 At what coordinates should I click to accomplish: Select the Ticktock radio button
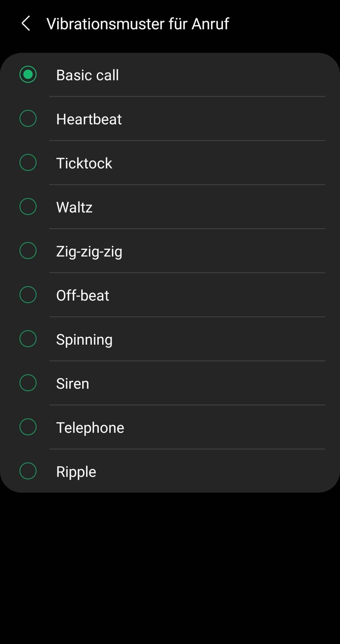(28, 163)
